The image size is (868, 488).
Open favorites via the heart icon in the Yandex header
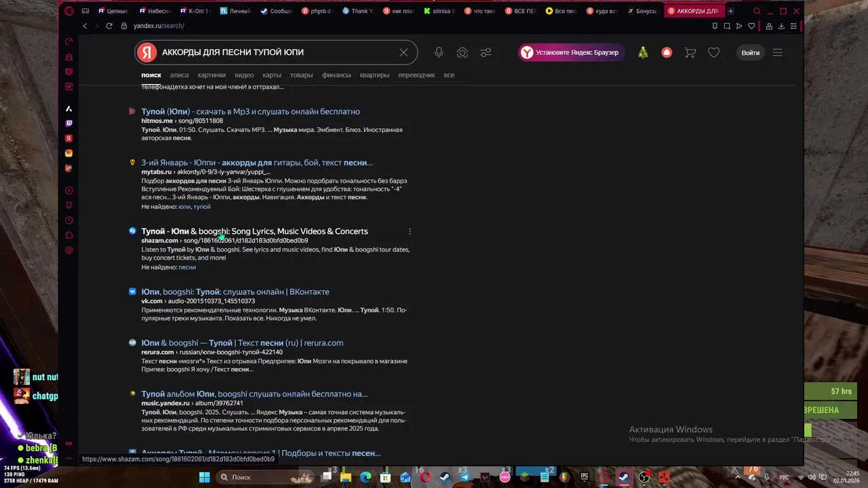tap(713, 52)
